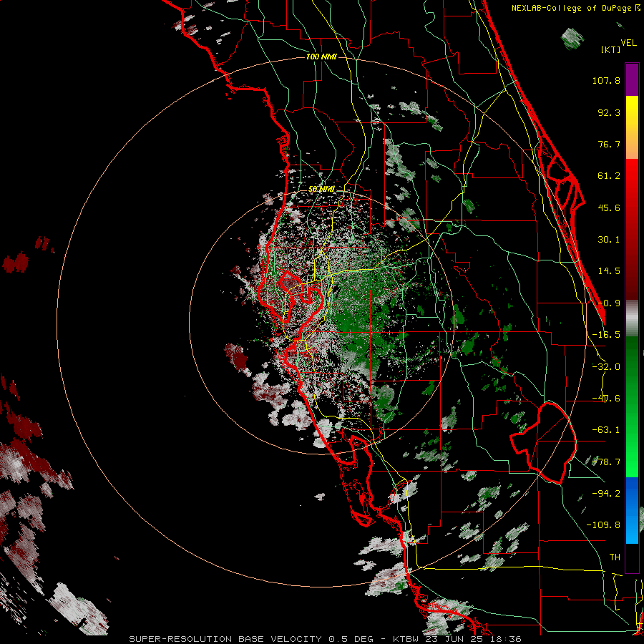Click the yellow-orange segment of the color bar

[632, 127]
